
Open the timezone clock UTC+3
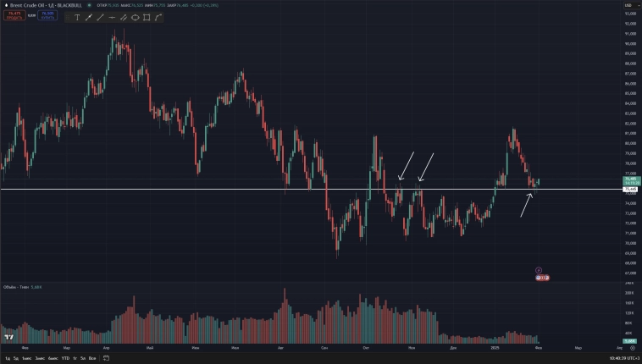pos(624,358)
